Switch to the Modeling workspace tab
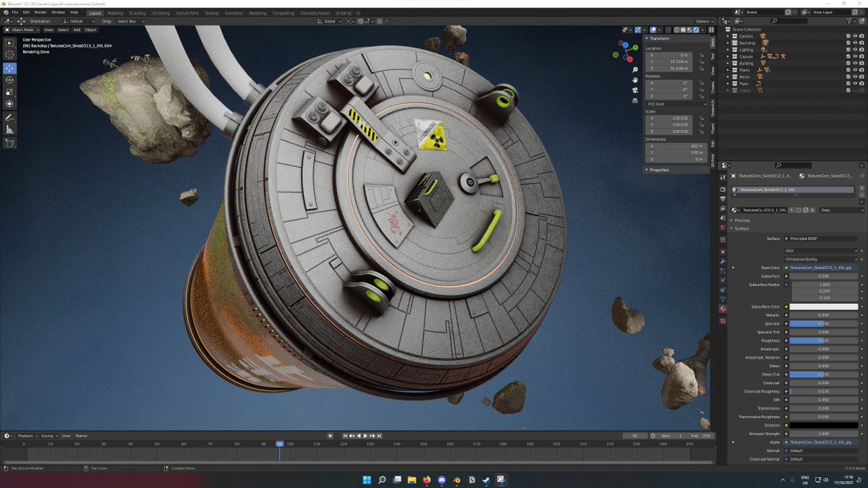 115,13
